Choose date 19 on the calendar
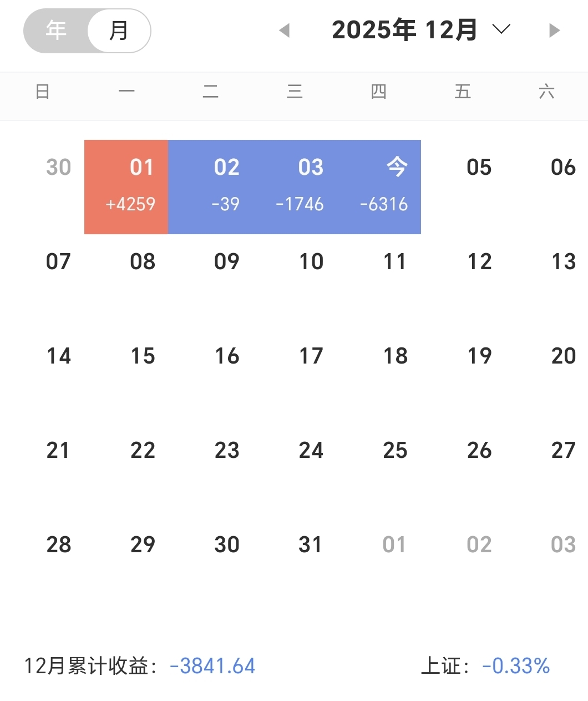588x701 pixels. click(x=479, y=356)
